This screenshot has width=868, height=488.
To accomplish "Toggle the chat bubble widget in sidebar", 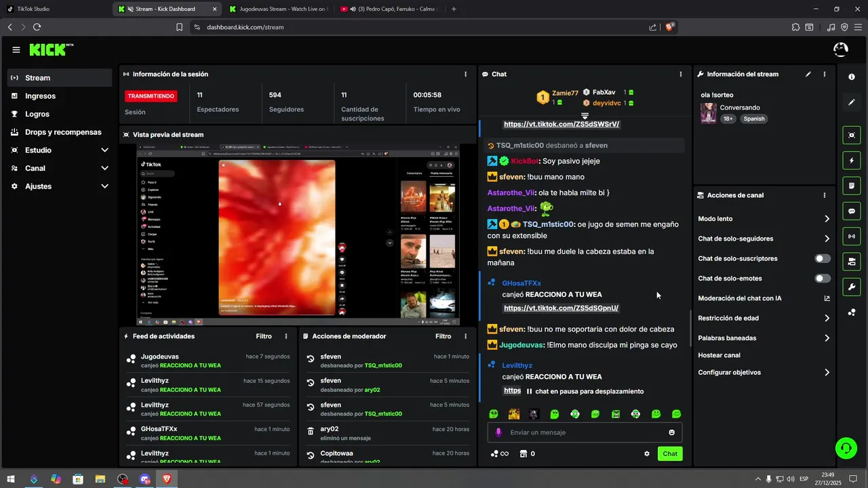I will pos(852,211).
